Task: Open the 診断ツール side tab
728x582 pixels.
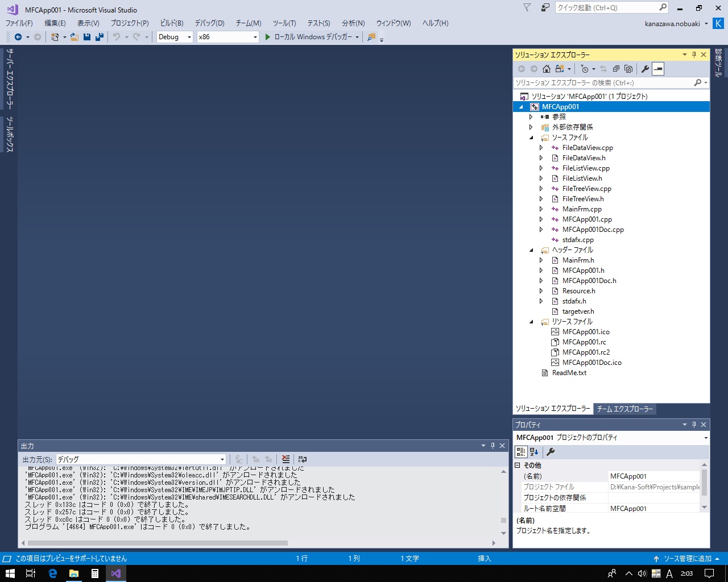Action: (x=718, y=63)
